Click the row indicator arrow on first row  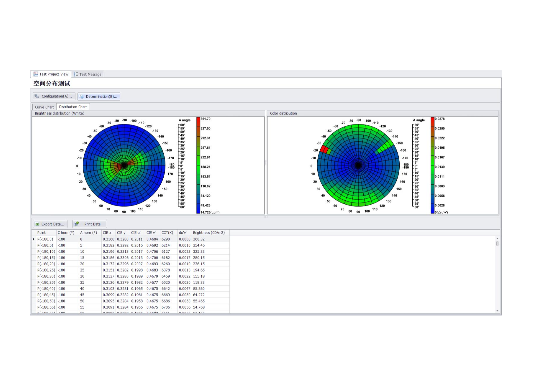coord(34,239)
